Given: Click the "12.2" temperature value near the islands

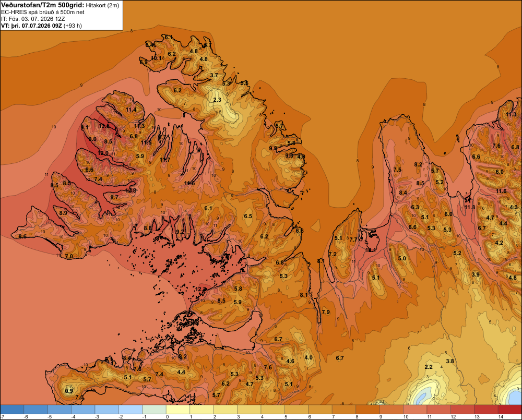Looking at the screenshot, I should click(201, 289).
